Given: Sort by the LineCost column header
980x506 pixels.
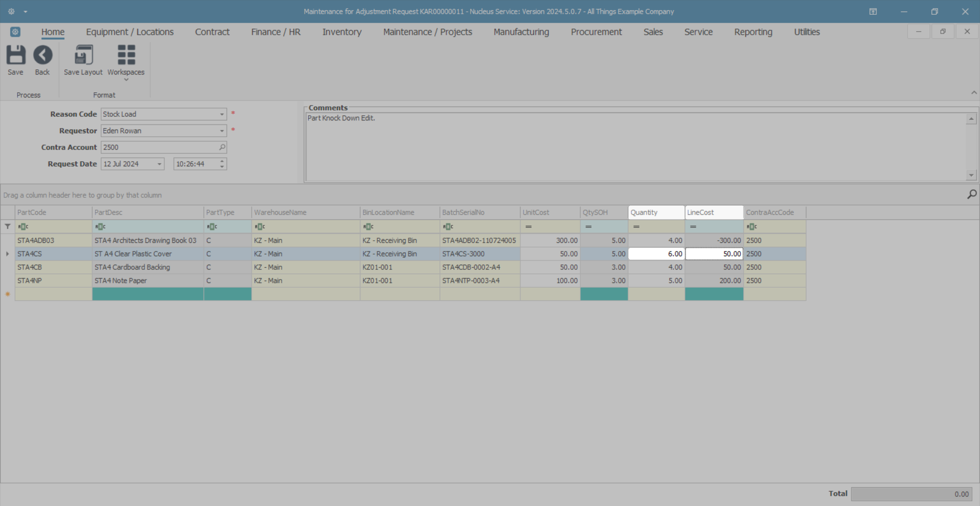Looking at the screenshot, I should tap(714, 212).
